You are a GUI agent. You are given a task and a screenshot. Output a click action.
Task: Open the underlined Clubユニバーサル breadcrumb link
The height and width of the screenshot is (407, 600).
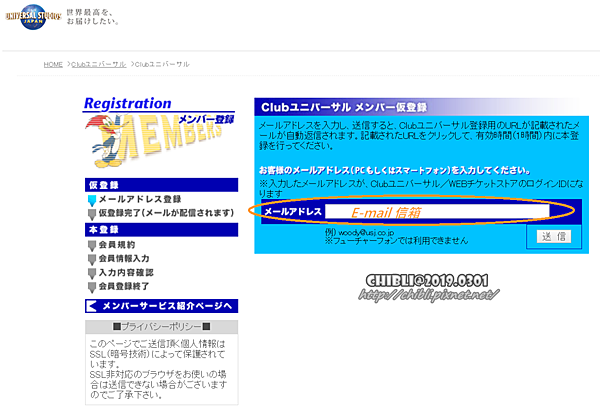pyautogui.click(x=99, y=64)
